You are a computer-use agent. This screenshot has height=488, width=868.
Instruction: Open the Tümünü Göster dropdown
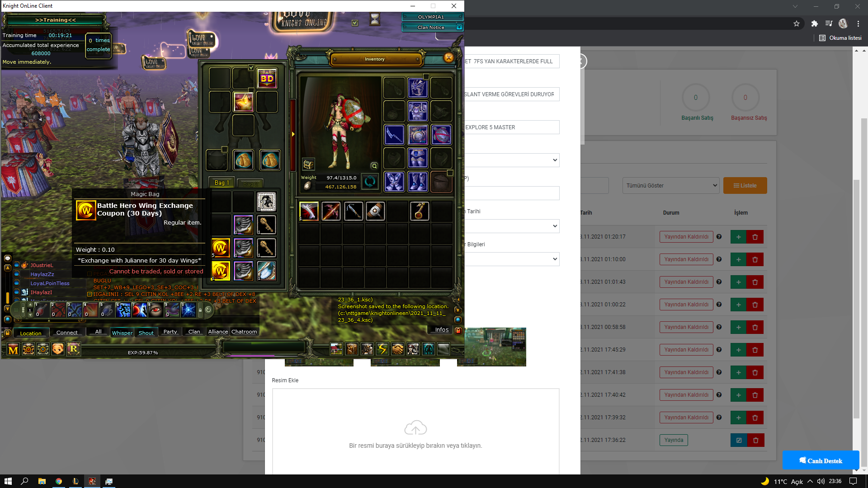click(x=671, y=185)
